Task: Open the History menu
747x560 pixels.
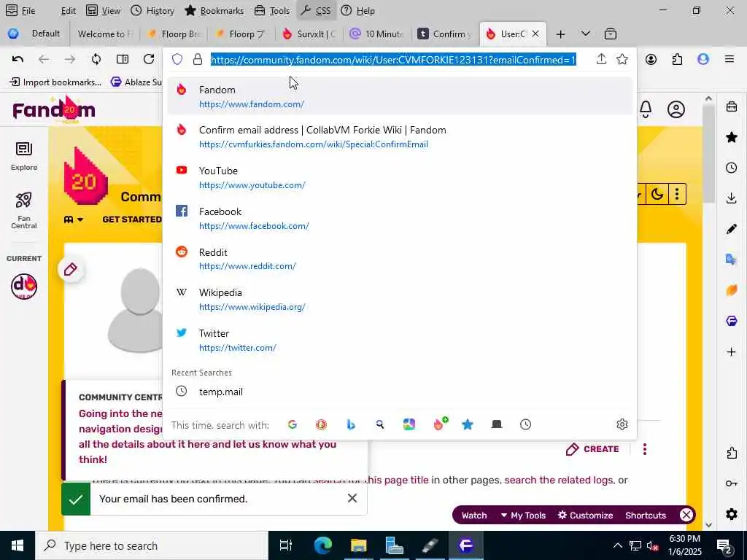Action: [152, 10]
